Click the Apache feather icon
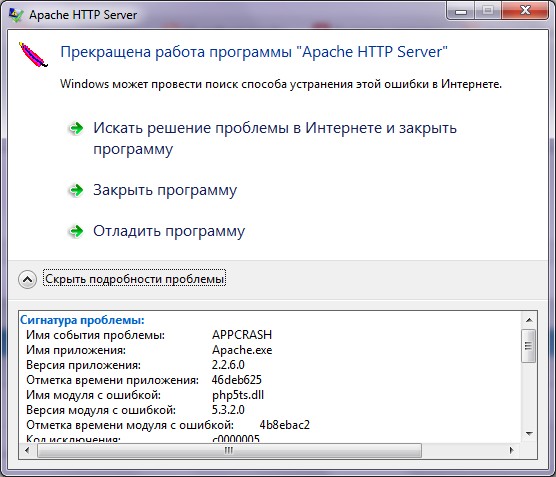This screenshot has width=556, height=477. (x=33, y=55)
